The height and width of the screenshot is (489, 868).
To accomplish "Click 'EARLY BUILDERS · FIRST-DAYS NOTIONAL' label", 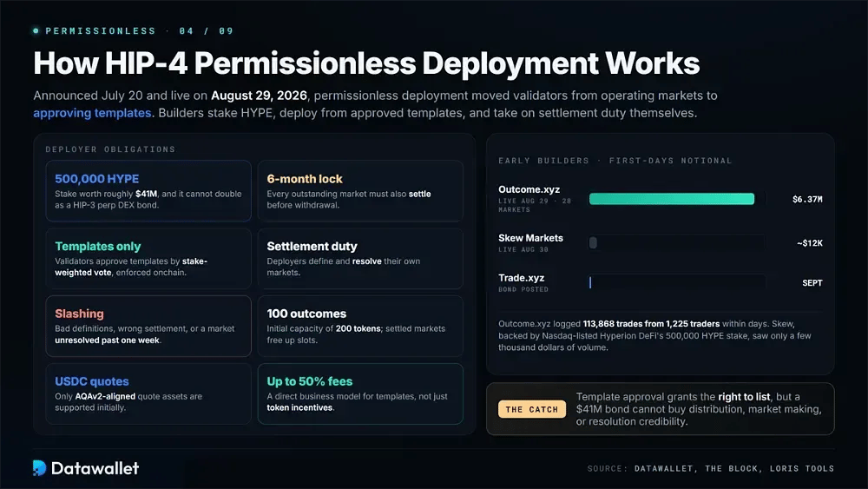I will coord(615,161).
